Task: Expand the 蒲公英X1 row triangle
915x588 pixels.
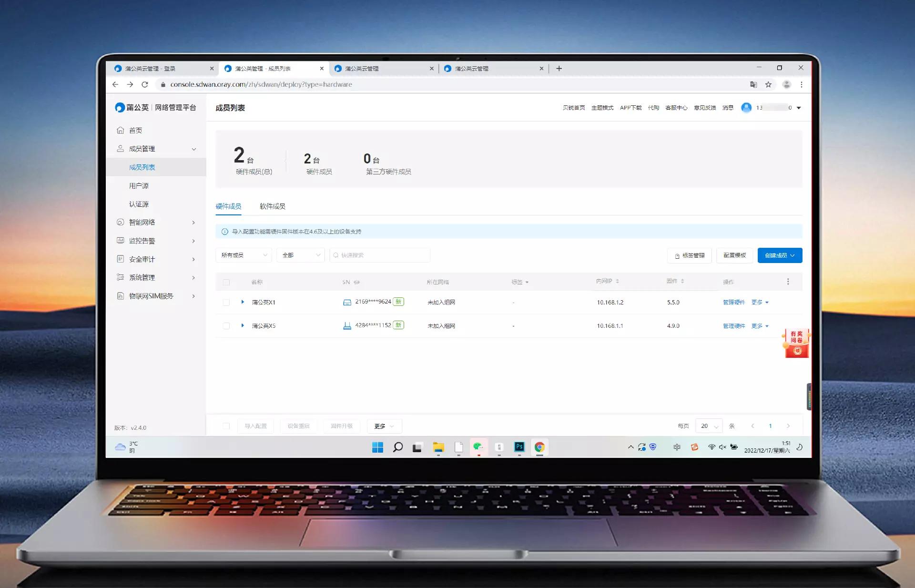Action: [243, 302]
